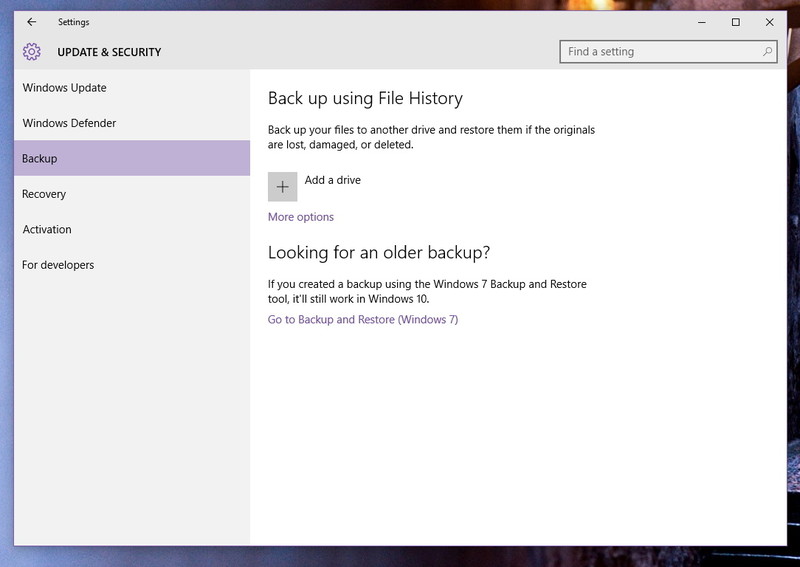
Task: Maximize the Settings window
Action: (736, 22)
